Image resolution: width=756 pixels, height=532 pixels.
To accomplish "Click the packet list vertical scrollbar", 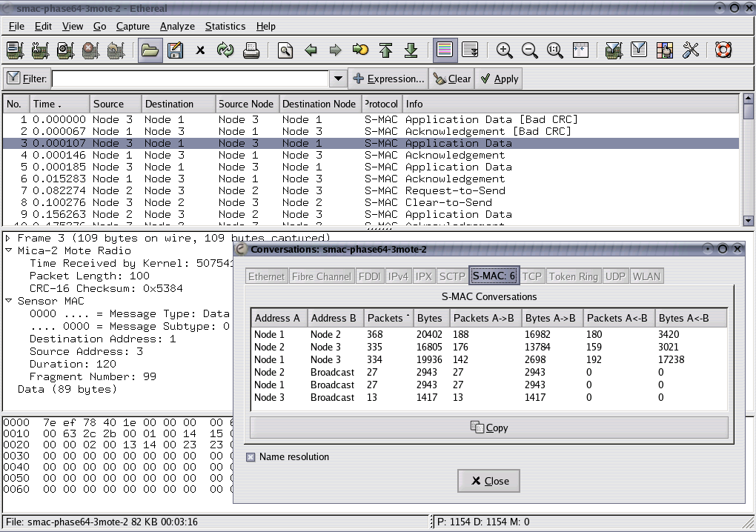I will click(x=748, y=163).
